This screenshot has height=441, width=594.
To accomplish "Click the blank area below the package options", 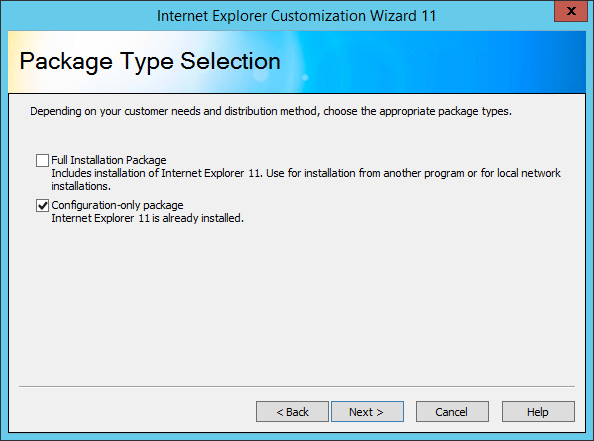I will pos(297,303).
